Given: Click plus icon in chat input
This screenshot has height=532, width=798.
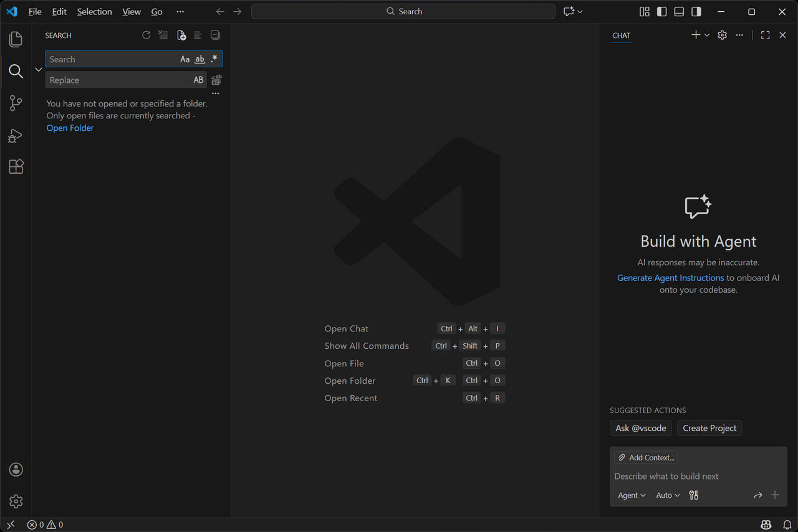Looking at the screenshot, I should [775, 495].
